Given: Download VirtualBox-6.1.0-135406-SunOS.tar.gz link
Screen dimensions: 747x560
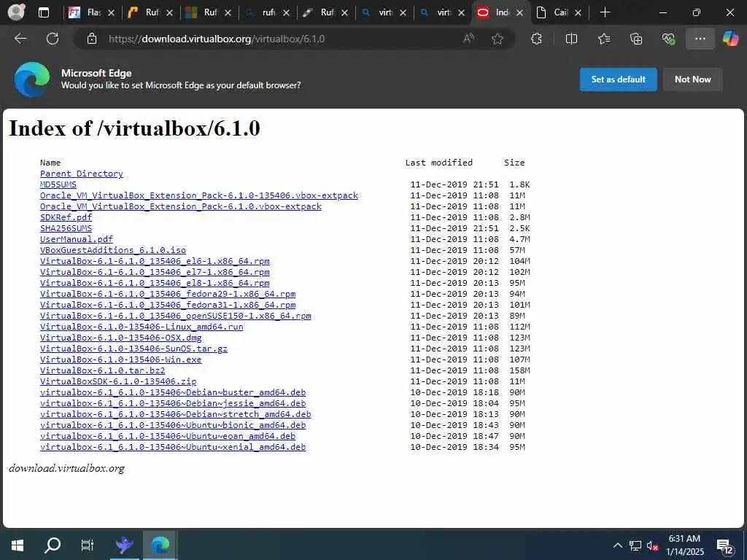Looking at the screenshot, I should tap(134, 349).
